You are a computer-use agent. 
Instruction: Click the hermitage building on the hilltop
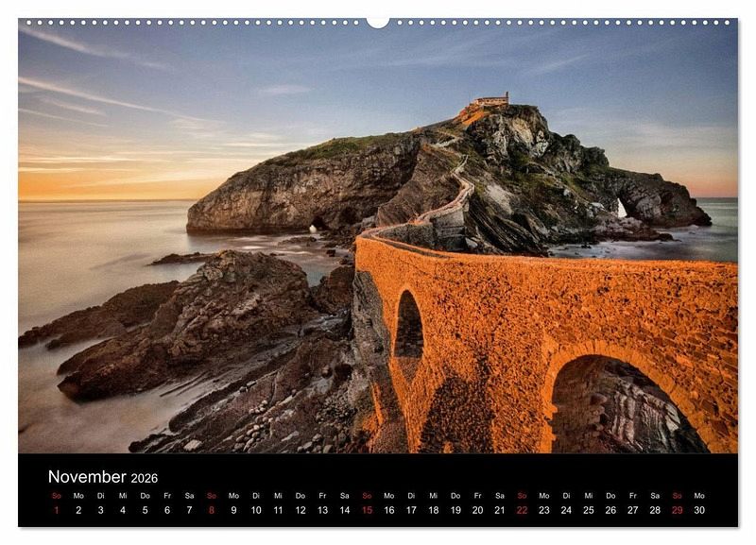pyautogui.click(x=490, y=99)
